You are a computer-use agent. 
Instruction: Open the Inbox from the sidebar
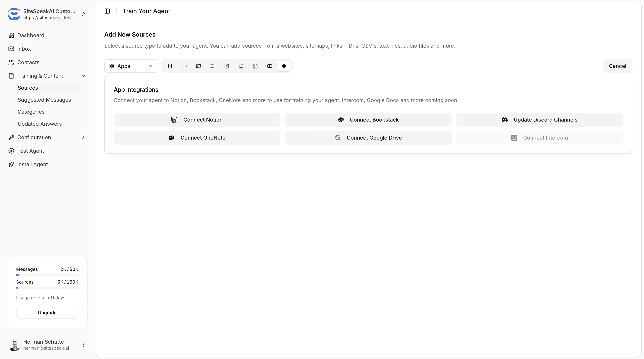point(24,49)
